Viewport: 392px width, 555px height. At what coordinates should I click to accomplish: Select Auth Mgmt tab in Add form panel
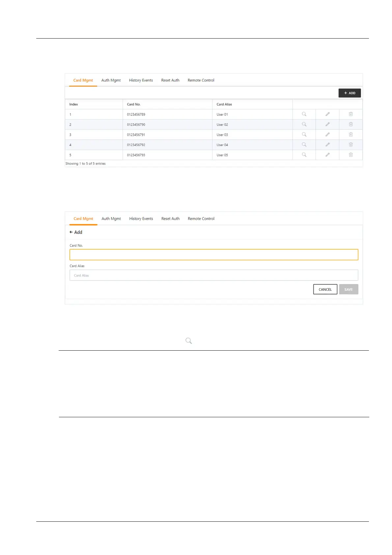click(x=111, y=219)
